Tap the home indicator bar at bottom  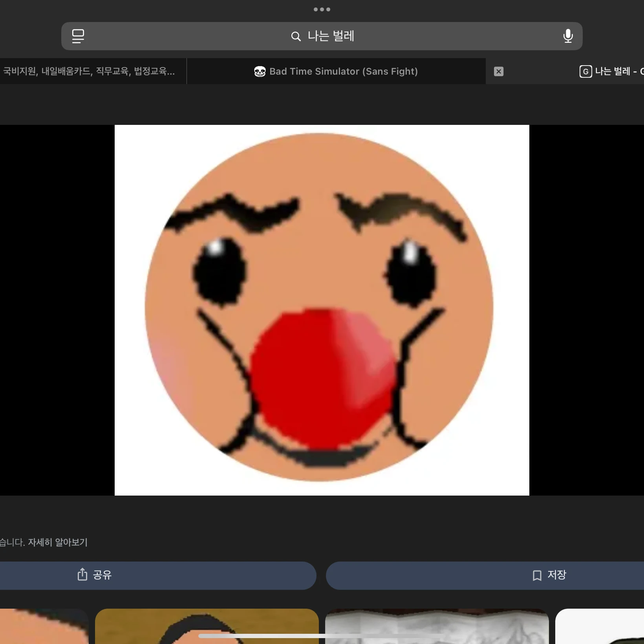click(x=322, y=636)
